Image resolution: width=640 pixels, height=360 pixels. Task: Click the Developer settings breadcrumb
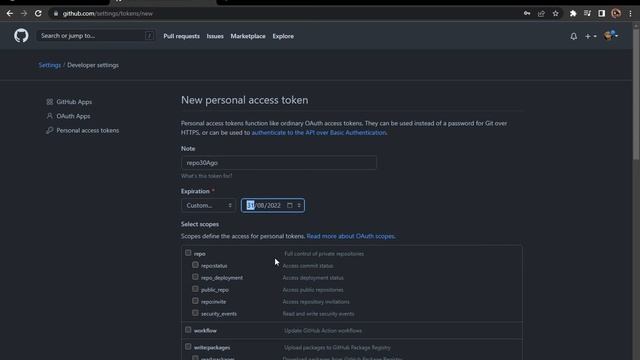[93, 65]
